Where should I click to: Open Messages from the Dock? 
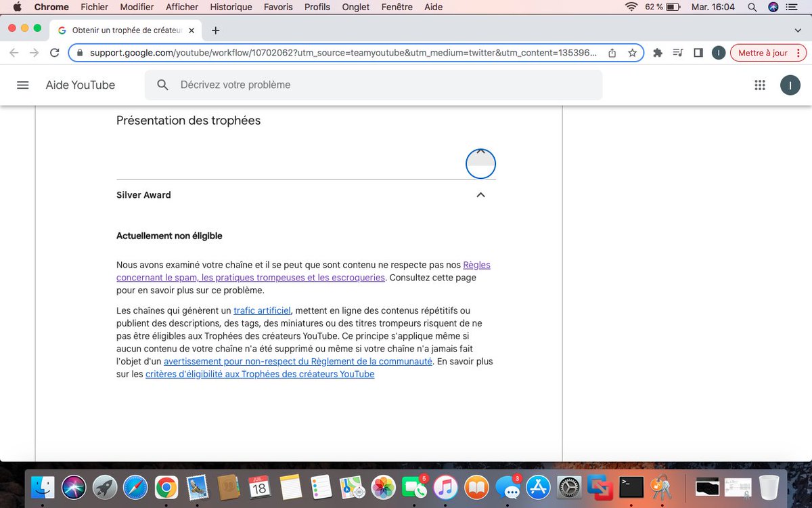coord(507,487)
